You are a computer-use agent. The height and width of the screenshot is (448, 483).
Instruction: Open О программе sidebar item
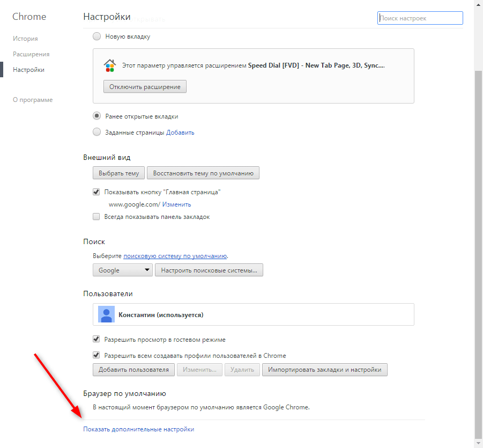click(33, 100)
